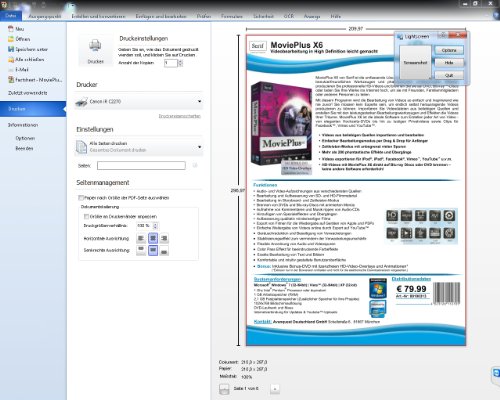Enable Größe an Druckerränder anpassen checkbox
Screen dimensions: 500x400
pos(86,216)
